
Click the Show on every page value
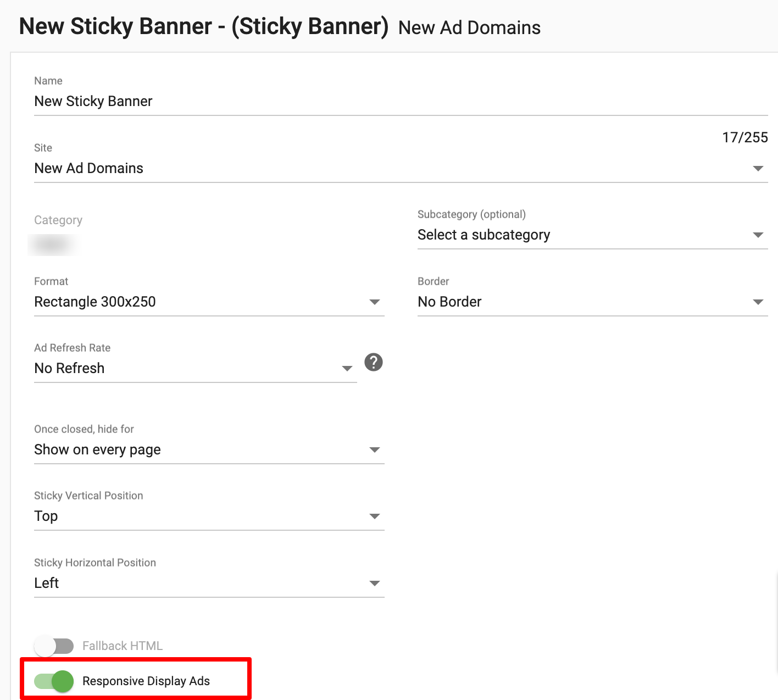pos(97,449)
